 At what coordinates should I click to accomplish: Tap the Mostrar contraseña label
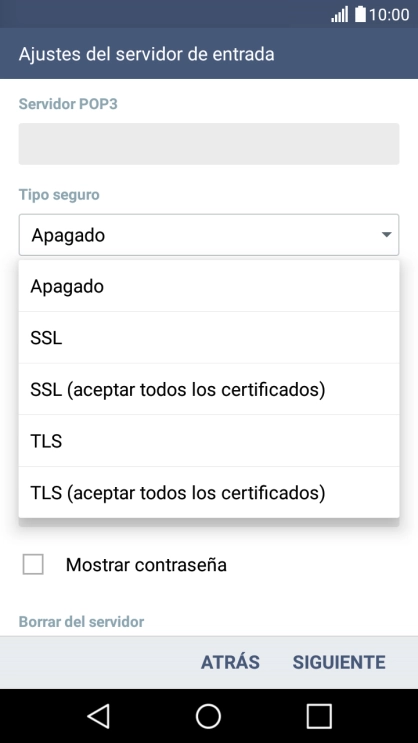pyautogui.click(x=146, y=565)
